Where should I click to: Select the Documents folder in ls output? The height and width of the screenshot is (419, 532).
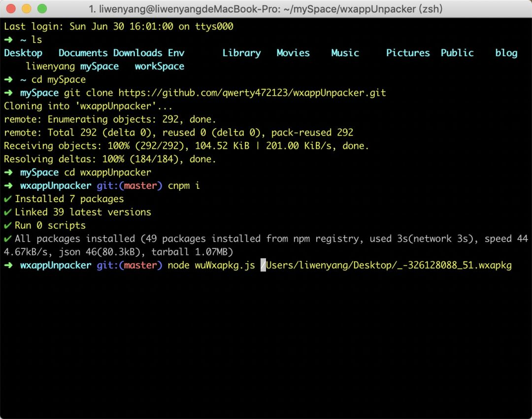[83, 53]
